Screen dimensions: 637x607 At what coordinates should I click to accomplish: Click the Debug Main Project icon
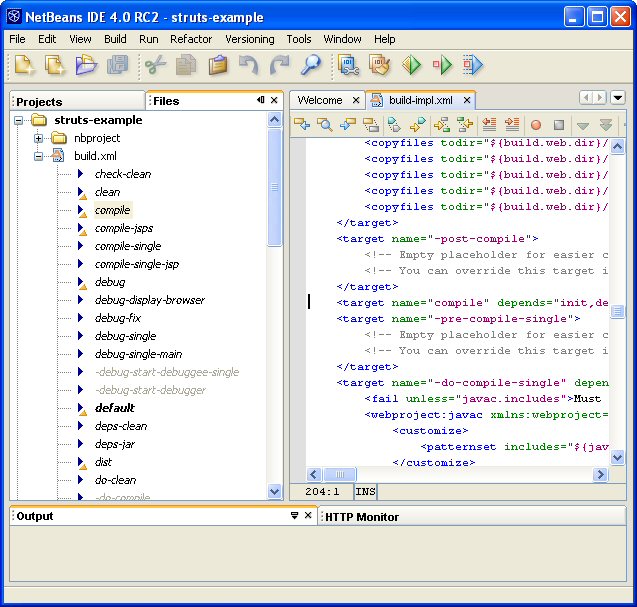(442, 65)
